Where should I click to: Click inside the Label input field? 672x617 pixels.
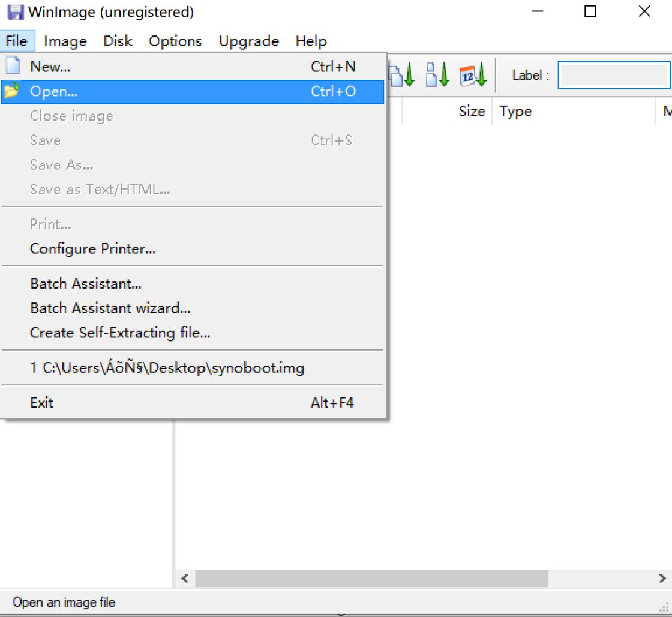[614, 75]
